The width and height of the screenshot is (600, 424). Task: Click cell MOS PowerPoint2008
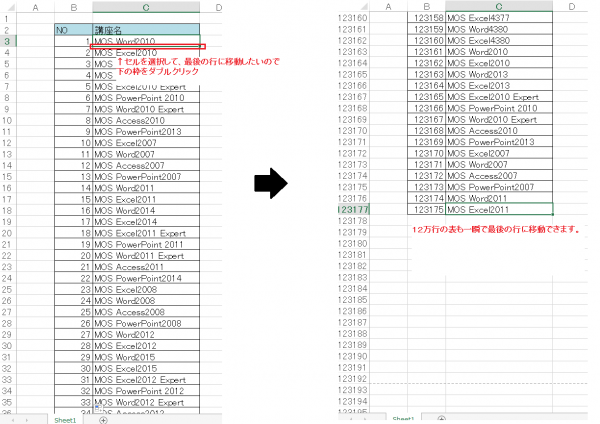pos(146,323)
